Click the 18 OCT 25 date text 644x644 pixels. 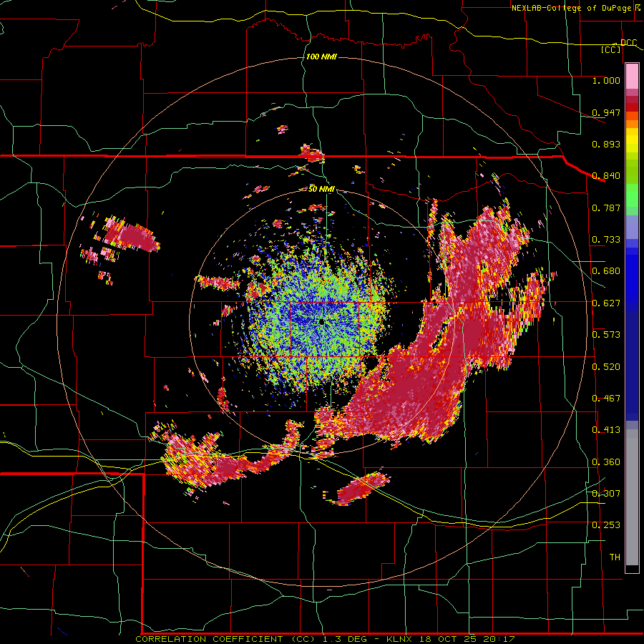click(448, 639)
